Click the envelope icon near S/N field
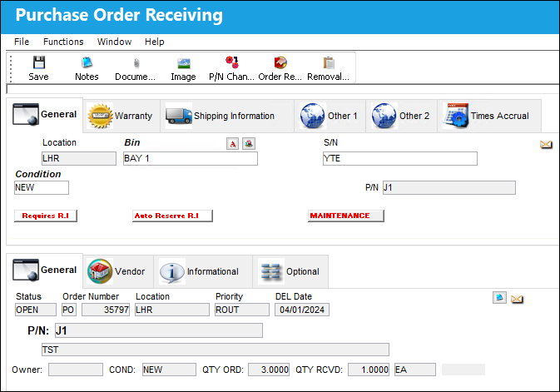 (546, 144)
